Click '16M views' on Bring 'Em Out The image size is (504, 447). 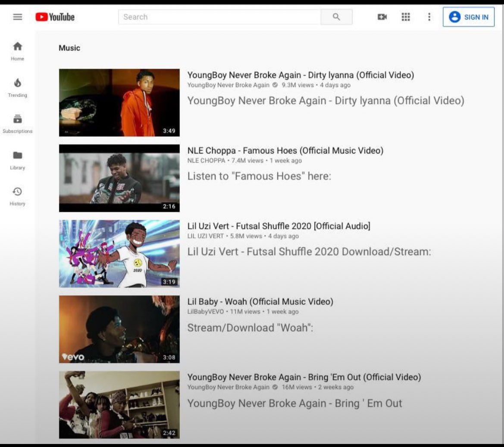297,387
